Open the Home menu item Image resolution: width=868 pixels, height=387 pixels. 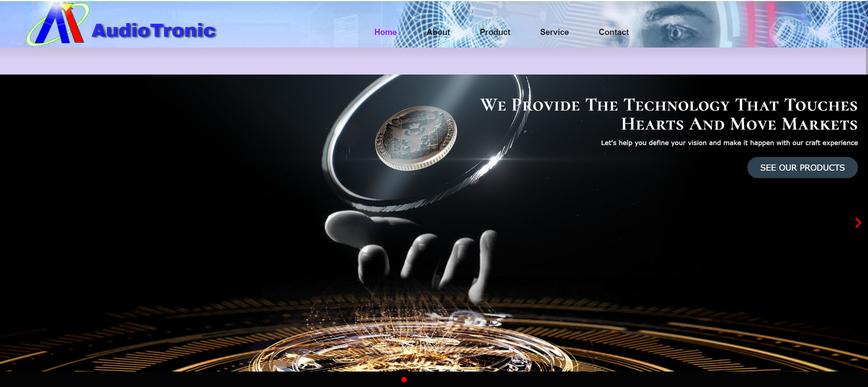click(385, 32)
